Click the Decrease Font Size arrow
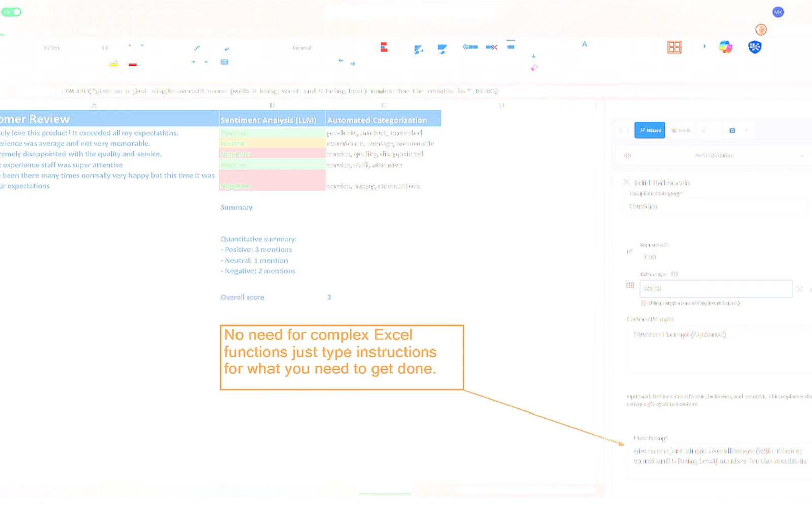Screen dimensions: 812x508 point(142,45)
